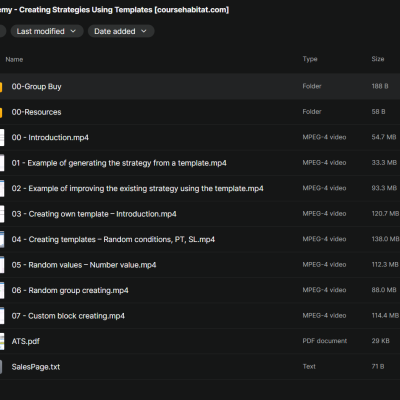Click the folder title Creating Strategies Using Templates
The height and width of the screenshot is (400, 400).
click(x=86, y=10)
